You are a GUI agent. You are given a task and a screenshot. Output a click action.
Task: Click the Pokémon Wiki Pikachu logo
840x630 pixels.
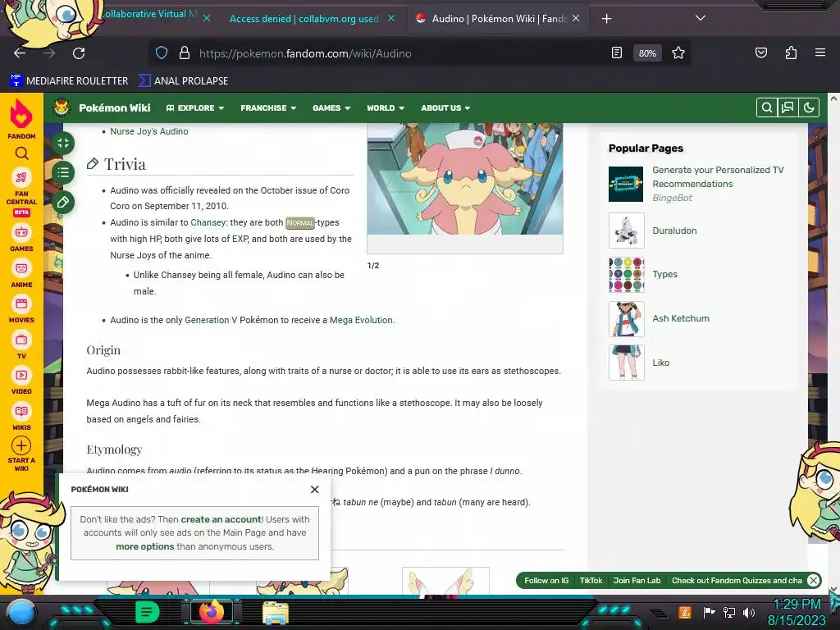[x=62, y=107]
